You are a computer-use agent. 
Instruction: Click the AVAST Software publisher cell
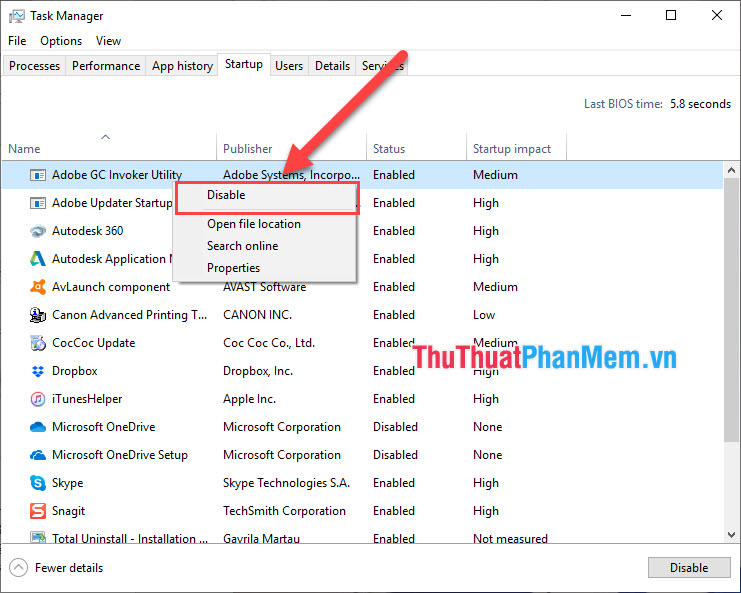265,287
